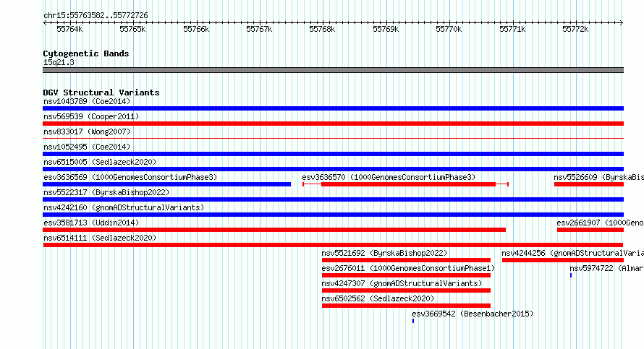Click the ruler's right end arrowhead
The width and height of the screenshot is (644, 349).
tap(622, 23)
